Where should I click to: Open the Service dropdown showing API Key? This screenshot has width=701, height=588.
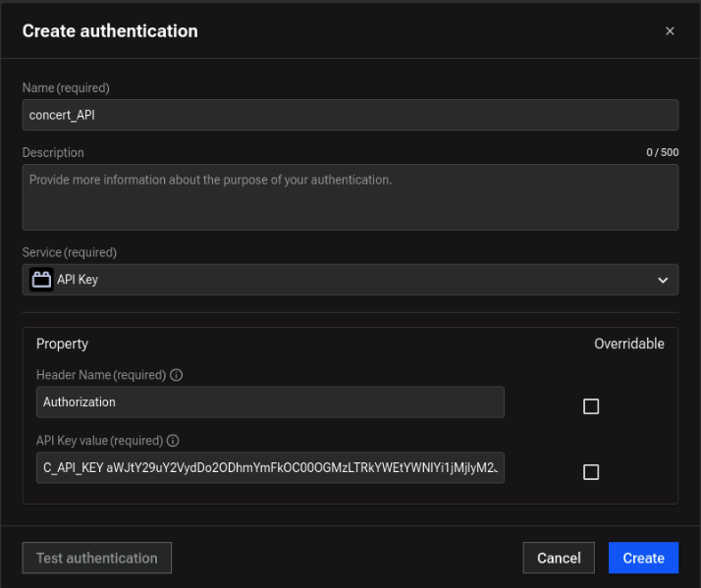[350, 280]
